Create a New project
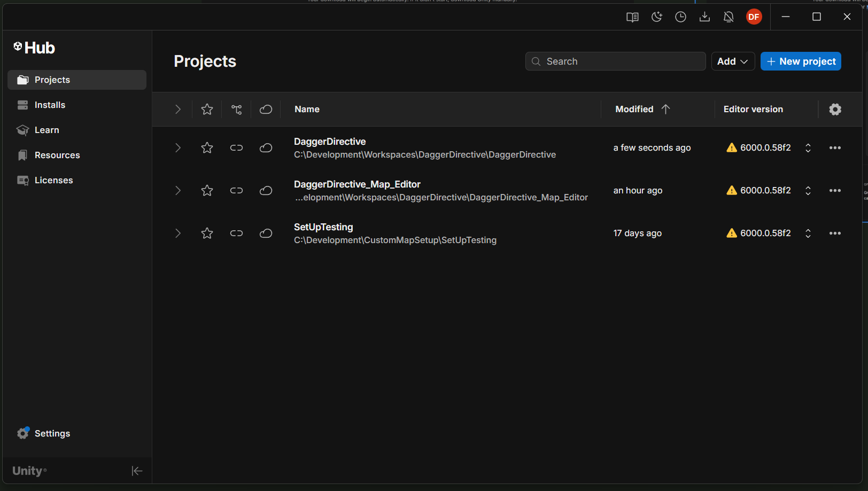 (x=801, y=61)
